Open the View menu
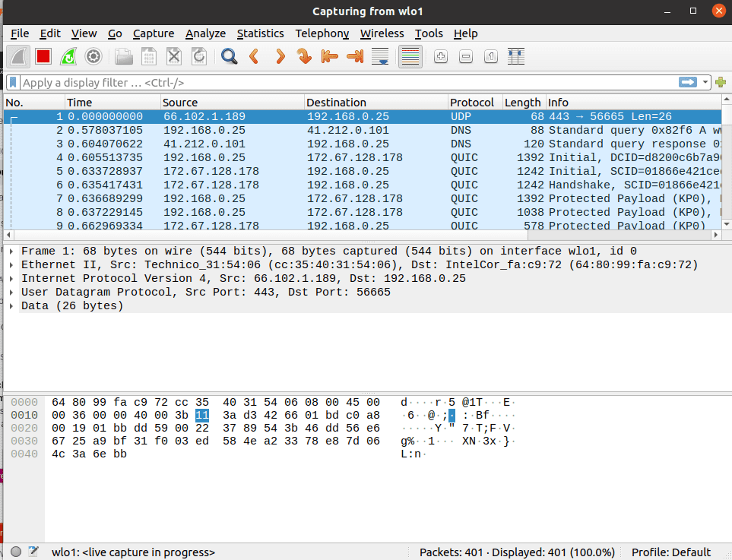This screenshot has width=732, height=560. coord(84,33)
